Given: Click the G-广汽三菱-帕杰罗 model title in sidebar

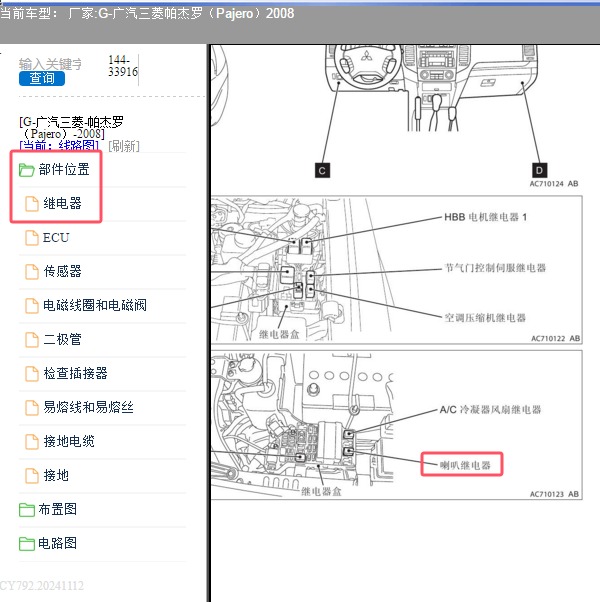Looking at the screenshot, I should tap(71, 128).
